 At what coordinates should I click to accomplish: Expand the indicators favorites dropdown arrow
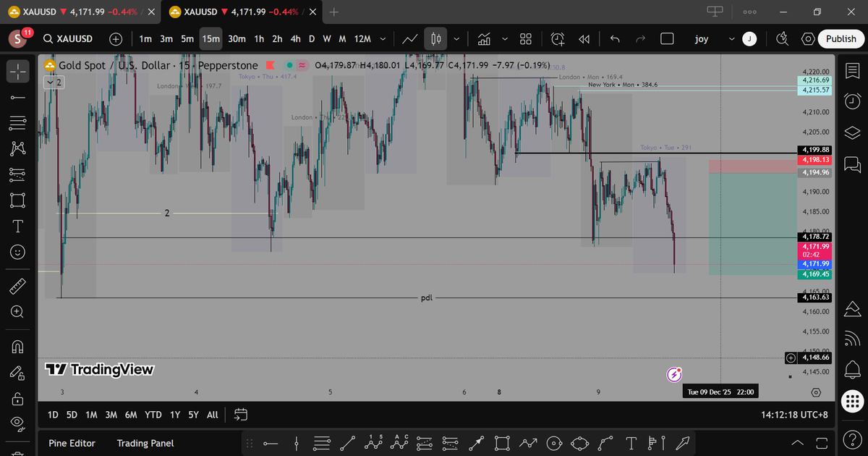click(504, 39)
